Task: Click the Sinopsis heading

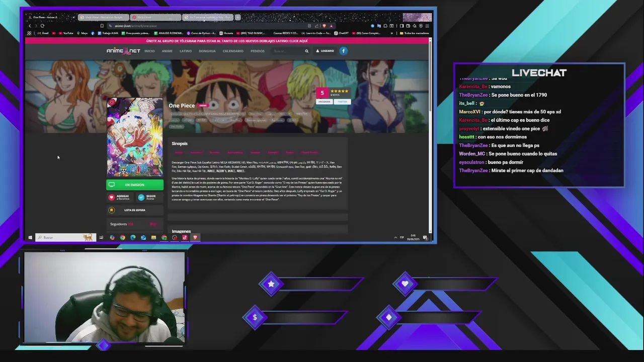Action: click(180, 143)
